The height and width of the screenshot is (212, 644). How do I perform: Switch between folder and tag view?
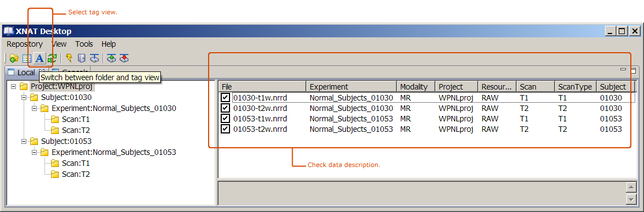(40, 59)
